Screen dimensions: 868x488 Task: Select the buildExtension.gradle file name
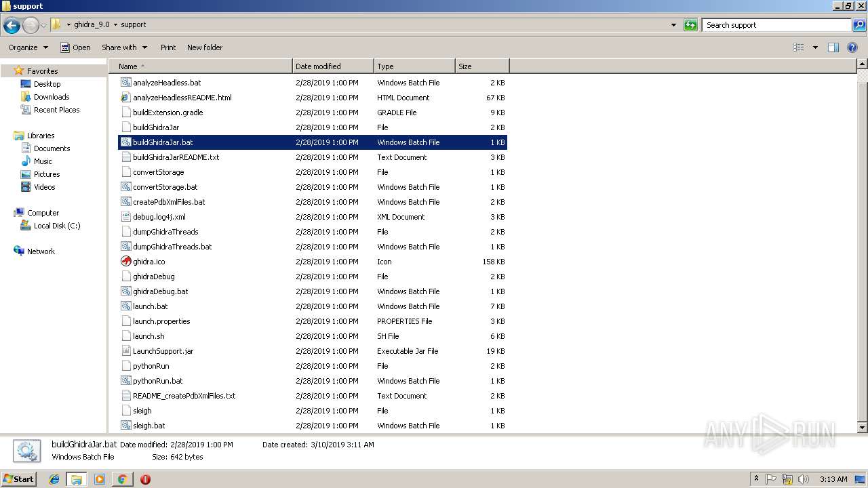pos(168,113)
